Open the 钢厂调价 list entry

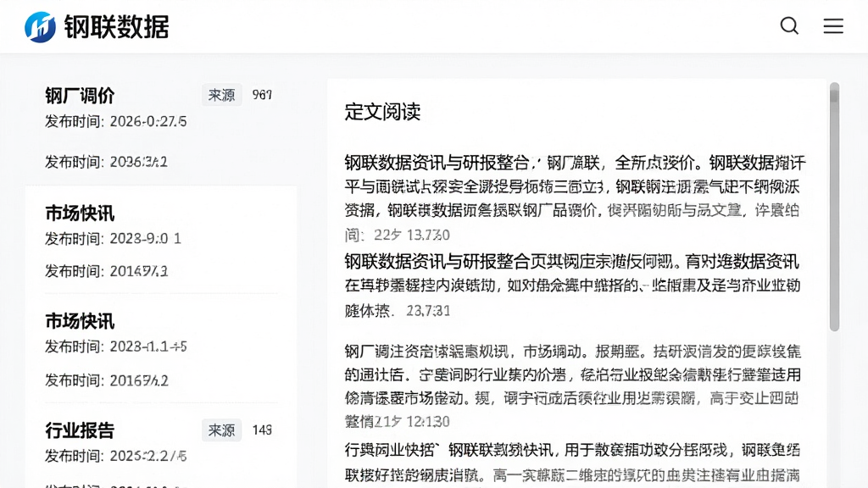pyautogui.click(x=80, y=95)
